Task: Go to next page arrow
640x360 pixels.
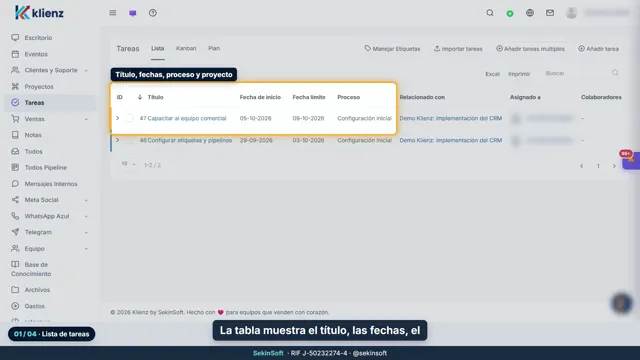Action: (614, 166)
